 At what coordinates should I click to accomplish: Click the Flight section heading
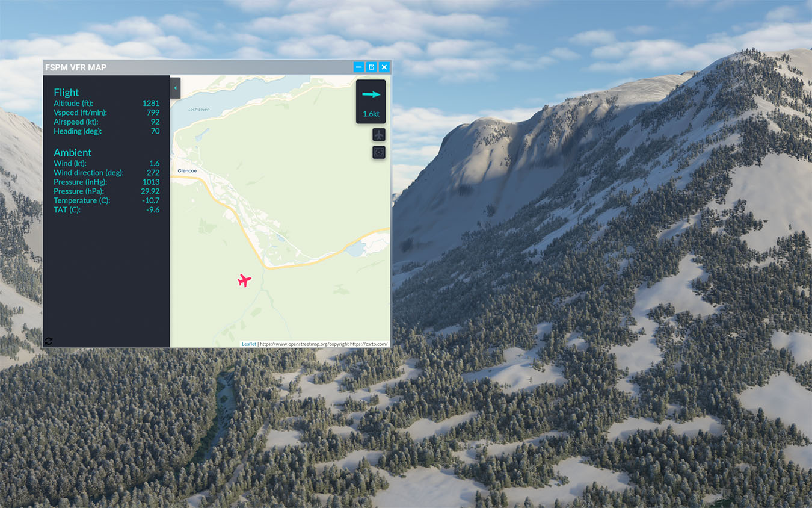coord(66,93)
